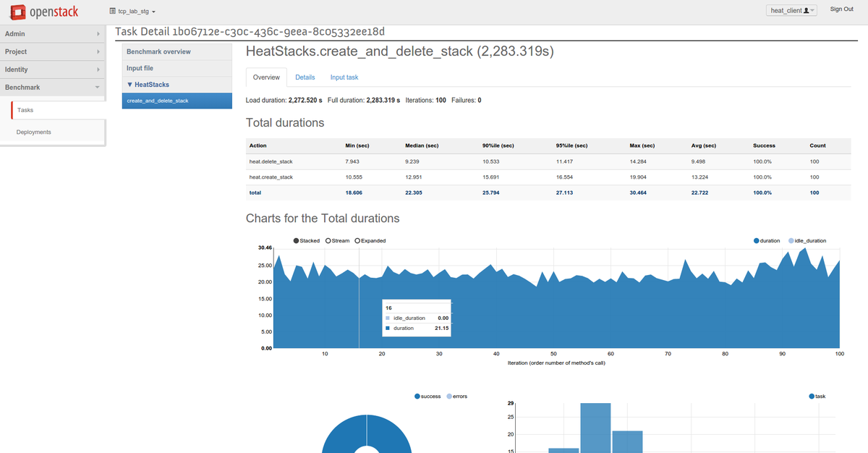This screenshot has height=453, width=868.
Task: Click the 21.15 duration tooltip value
Action: coord(441,328)
